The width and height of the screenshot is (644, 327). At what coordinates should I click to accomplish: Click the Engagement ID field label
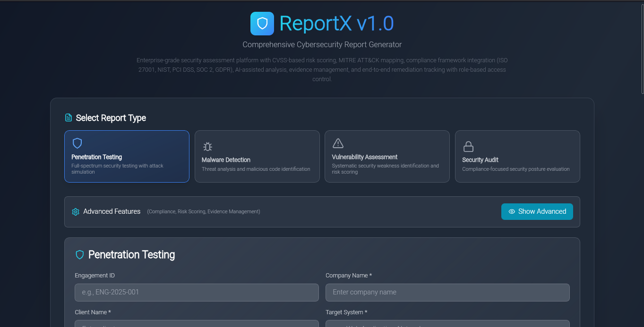pos(94,276)
